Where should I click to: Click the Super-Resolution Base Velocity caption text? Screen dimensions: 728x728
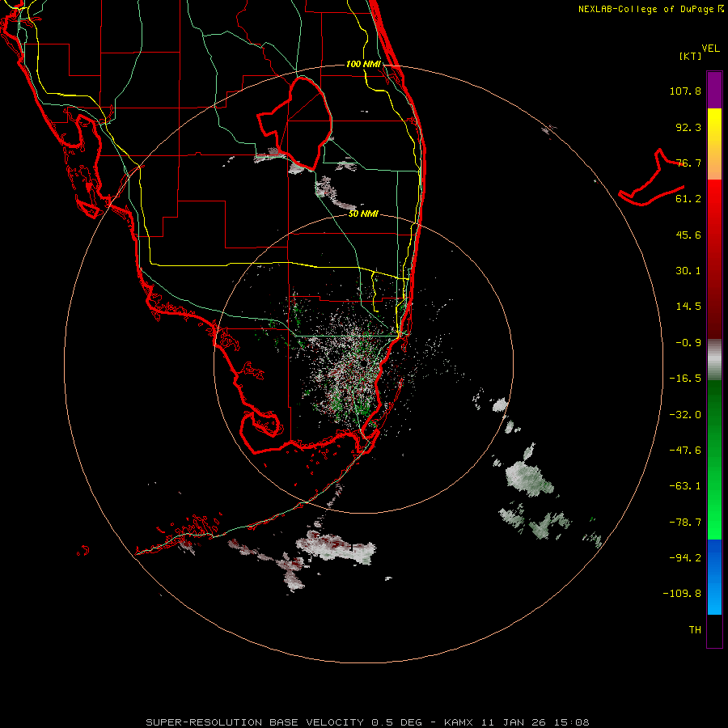284,722
